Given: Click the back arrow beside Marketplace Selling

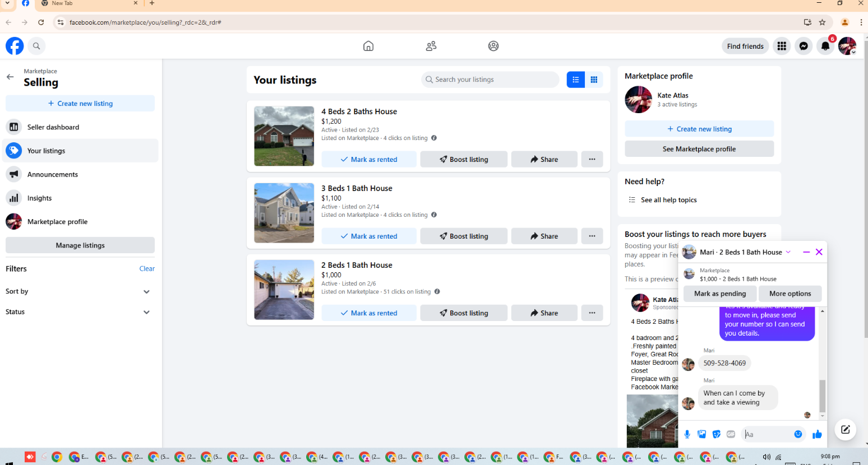Looking at the screenshot, I should coord(10,77).
